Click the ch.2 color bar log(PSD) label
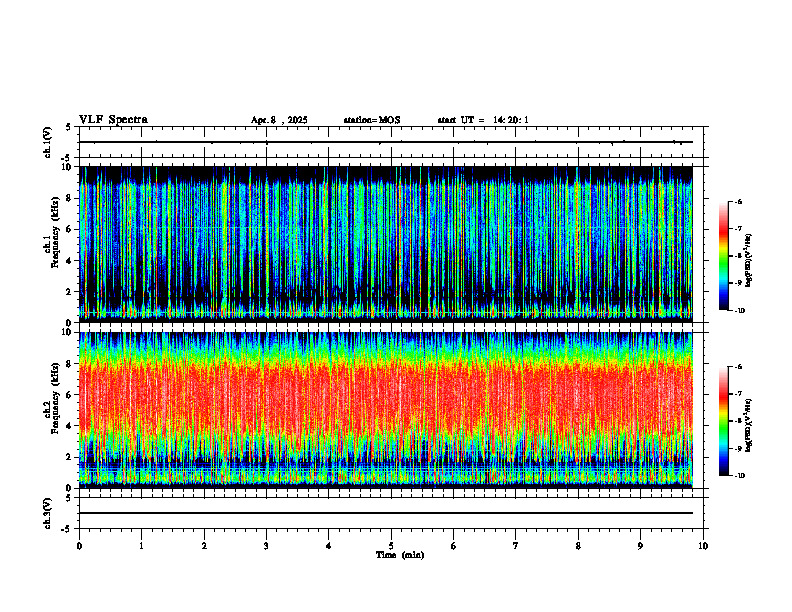The image size is (792, 612). point(748,425)
